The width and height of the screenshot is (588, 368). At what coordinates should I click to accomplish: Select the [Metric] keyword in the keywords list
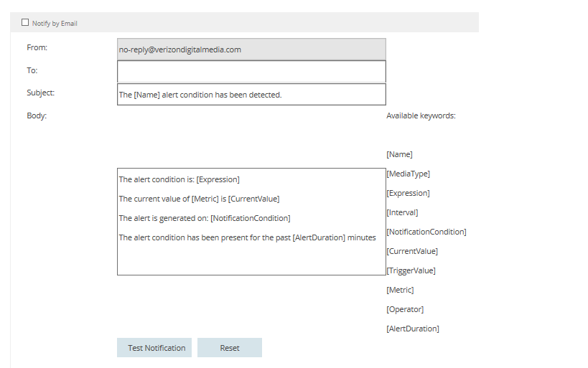(400, 290)
